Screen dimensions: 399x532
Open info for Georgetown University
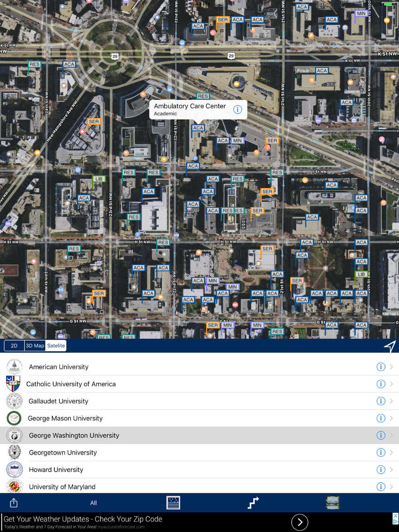tap(381, 453)
